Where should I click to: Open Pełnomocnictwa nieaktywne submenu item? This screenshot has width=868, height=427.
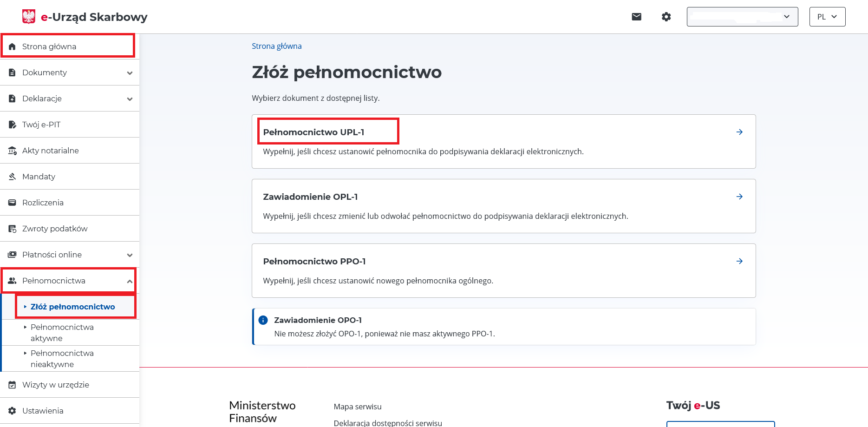point(62,359)
